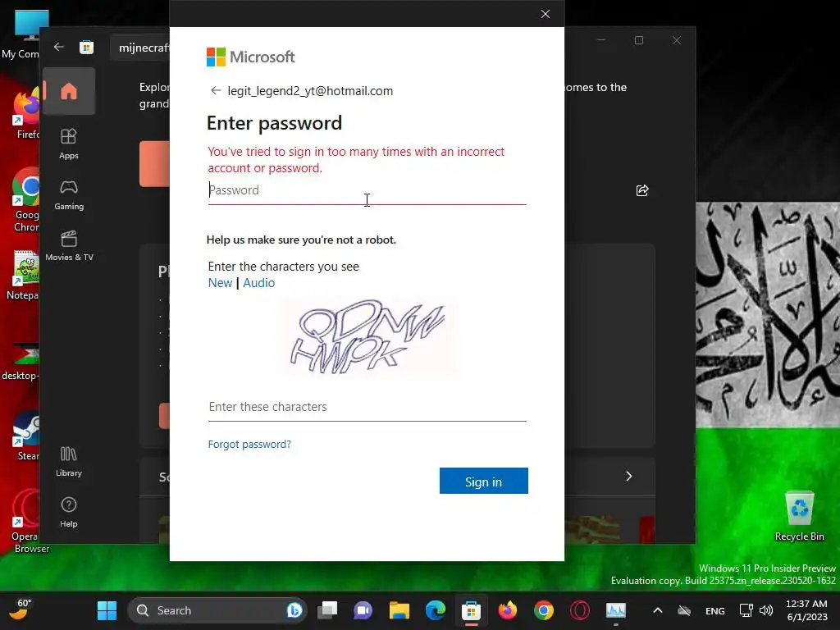The width and height of the screenshot is (840, 630).
Task: Focus the Password input field
Action: coord(367,190)
